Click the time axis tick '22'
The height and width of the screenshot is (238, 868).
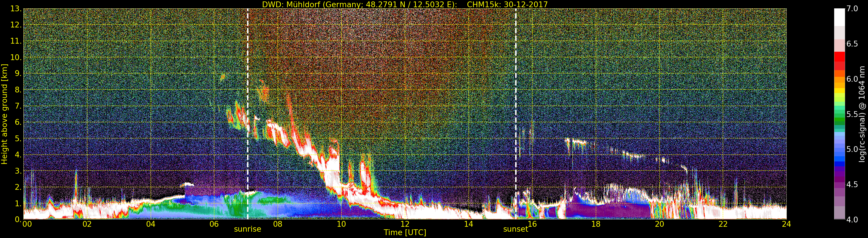click(x=723, y=224)
